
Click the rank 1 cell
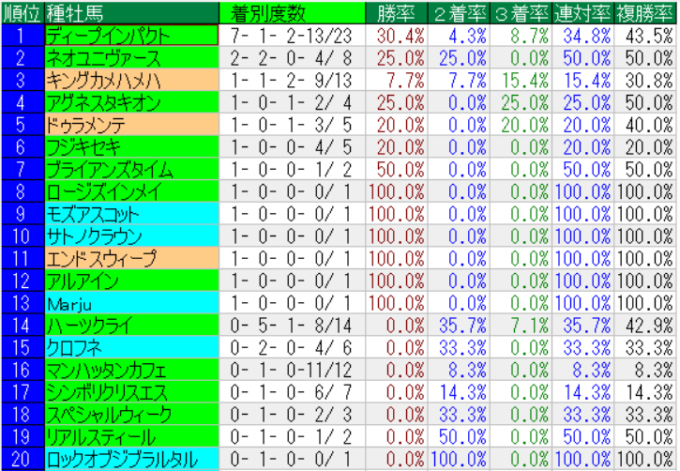[22, 35]
